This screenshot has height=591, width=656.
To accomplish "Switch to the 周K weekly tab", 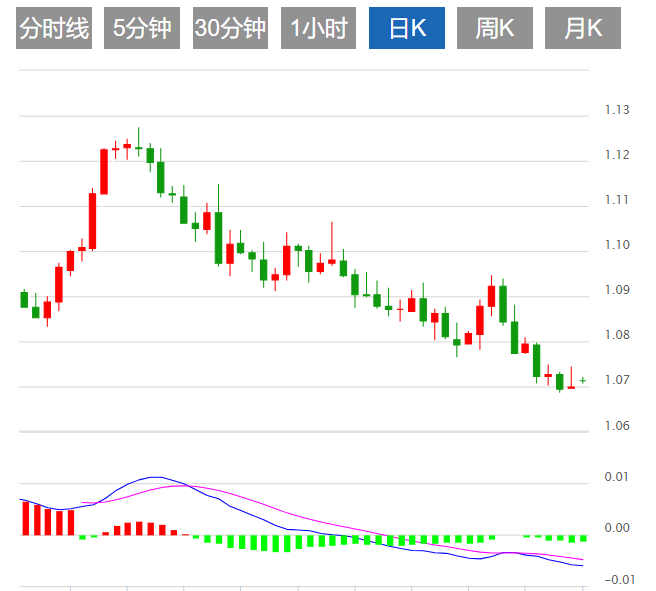I will (x=495, y=28).
